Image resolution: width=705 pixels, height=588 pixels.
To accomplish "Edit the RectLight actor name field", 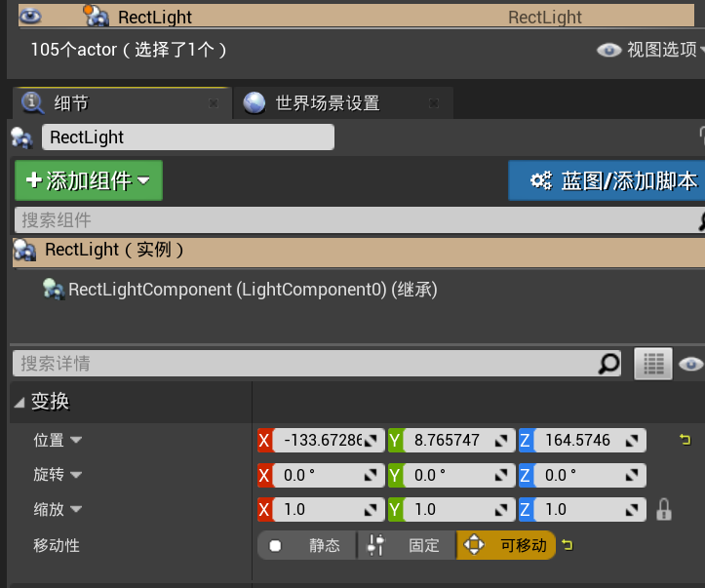I will pyautogui.click(x=188, y=137).
